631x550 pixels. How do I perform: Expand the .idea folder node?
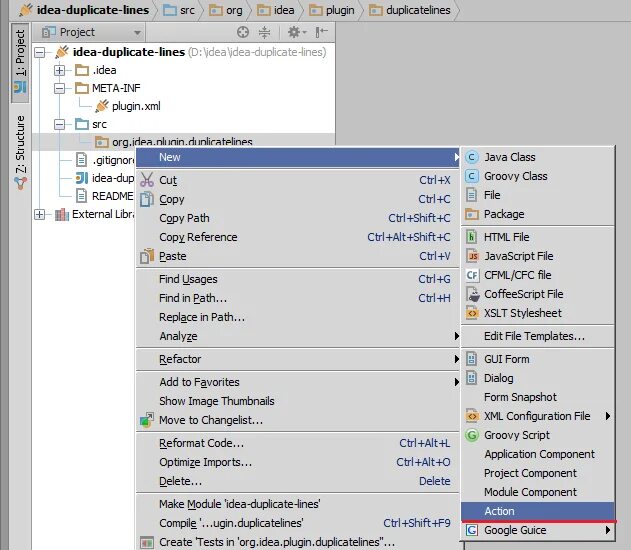pos(59,70)
